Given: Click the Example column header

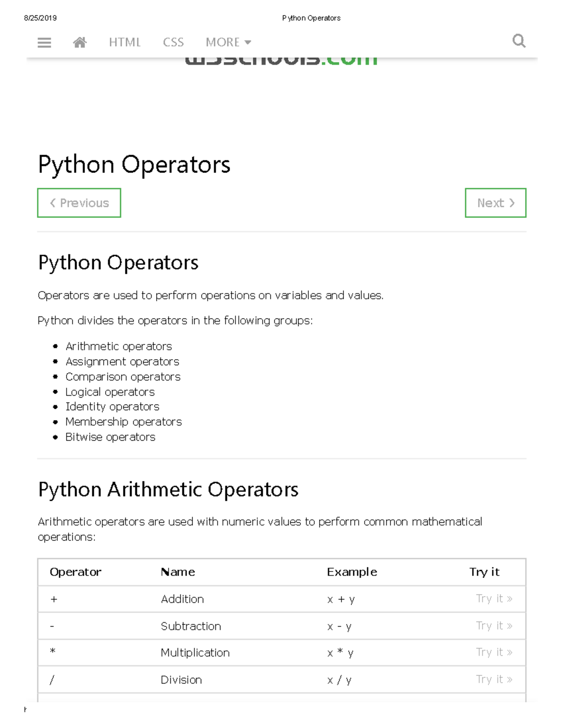Looking at the screenshot, I should coord(352,572).
